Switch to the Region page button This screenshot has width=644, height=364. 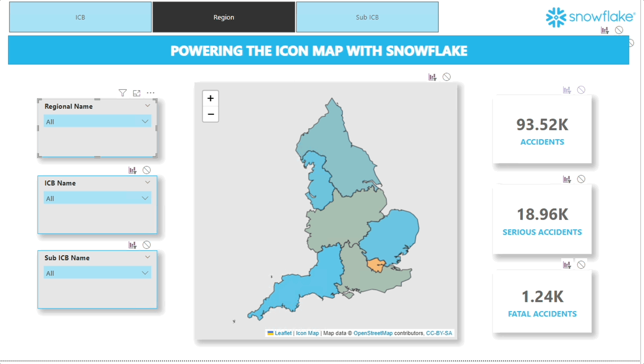[x=223, y=17]
